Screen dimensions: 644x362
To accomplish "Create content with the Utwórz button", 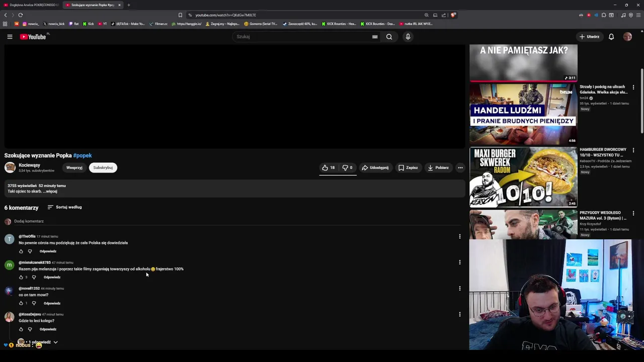I will pos(589,37).
